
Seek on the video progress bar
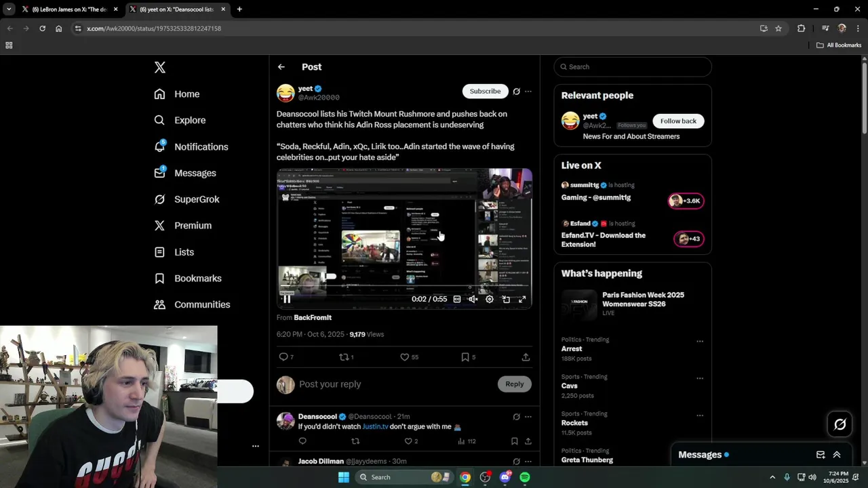(404, 287)
